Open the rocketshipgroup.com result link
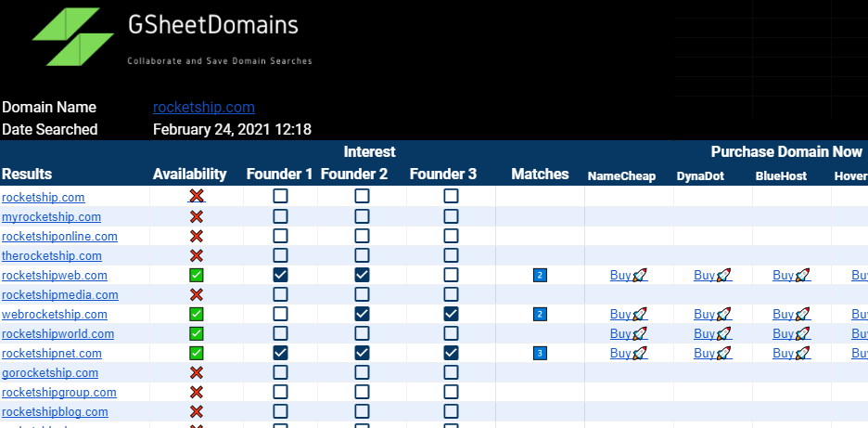This screenshot has height=428, width=868. click(x=59, y=392)
